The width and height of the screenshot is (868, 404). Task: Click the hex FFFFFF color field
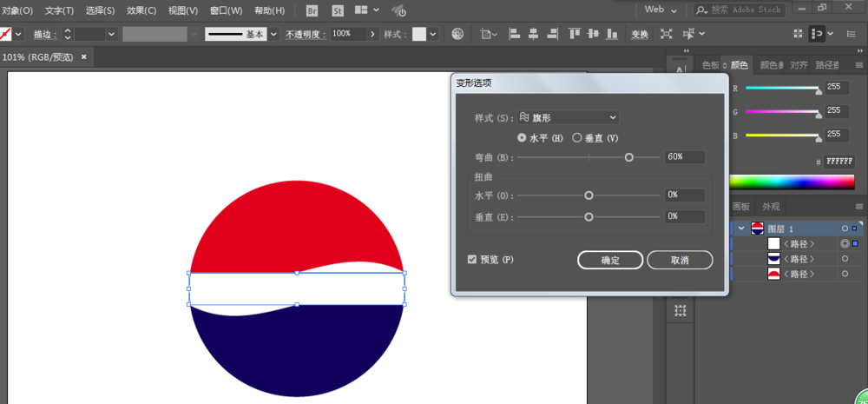click(839, 162)
